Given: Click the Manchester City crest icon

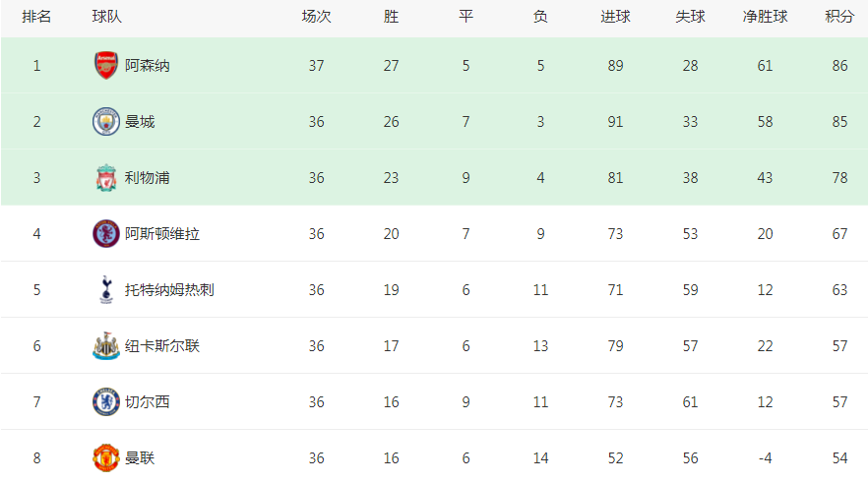Looking at the screenshot, I should [x=105, y=122].
